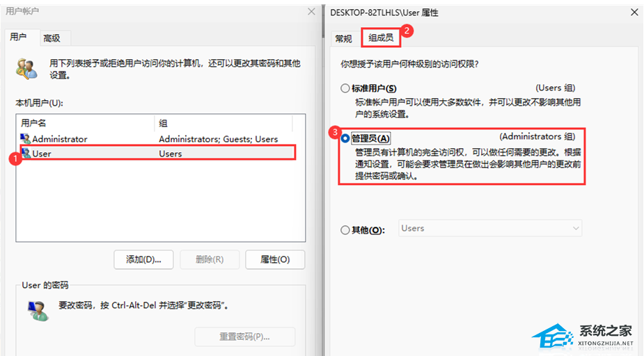The image size is (644, 356).
Task: Click the 重置密码(P)... button
Action: 245,337
